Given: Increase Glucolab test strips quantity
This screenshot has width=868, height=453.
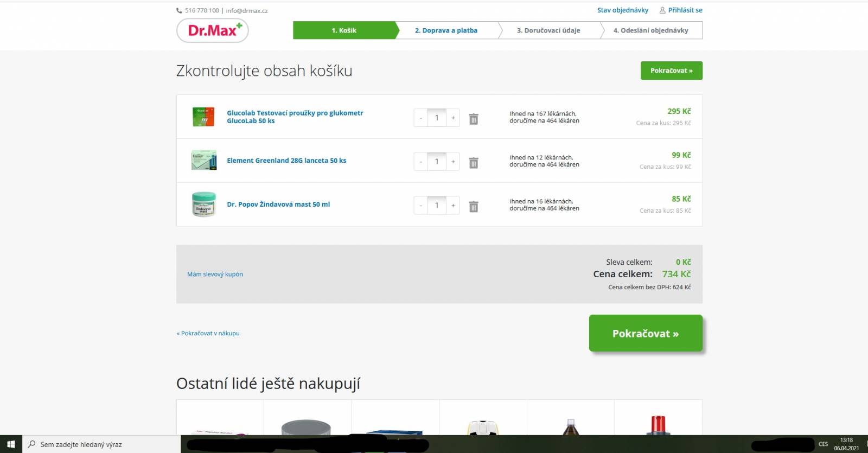Looking at the screenshot, I should pyautogui.click(x=453, y=118).
